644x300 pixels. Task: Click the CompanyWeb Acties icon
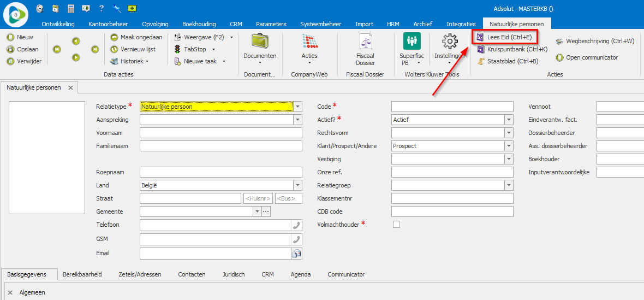pyautogui.click(x=309, y=42)
